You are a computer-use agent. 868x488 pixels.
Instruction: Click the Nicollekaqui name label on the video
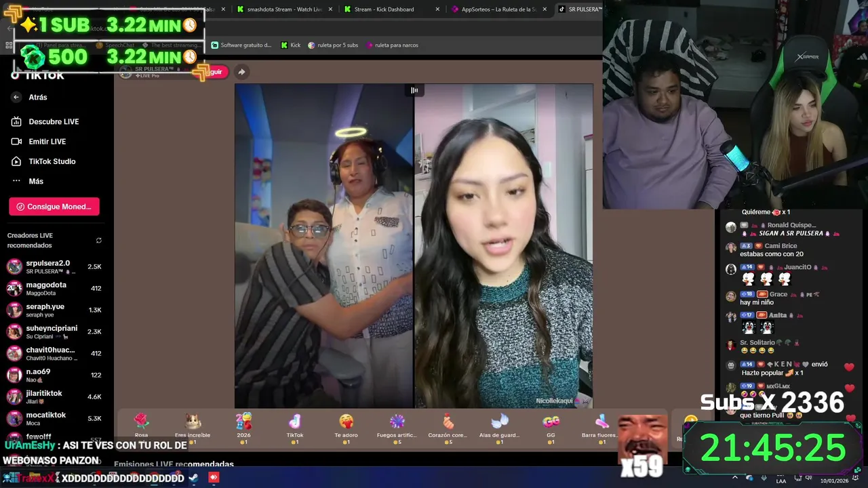tap(554, 401)
